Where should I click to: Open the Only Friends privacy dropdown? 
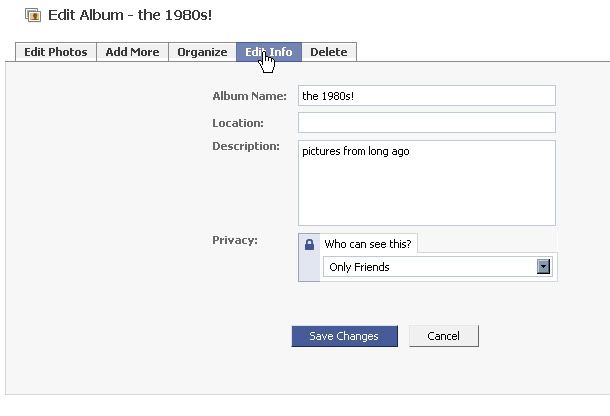point(430,267)
